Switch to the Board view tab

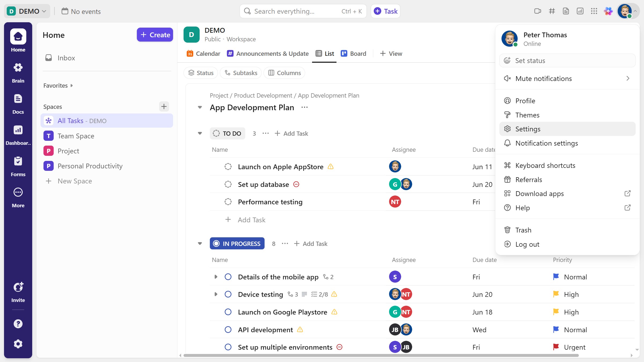(353, 54)
